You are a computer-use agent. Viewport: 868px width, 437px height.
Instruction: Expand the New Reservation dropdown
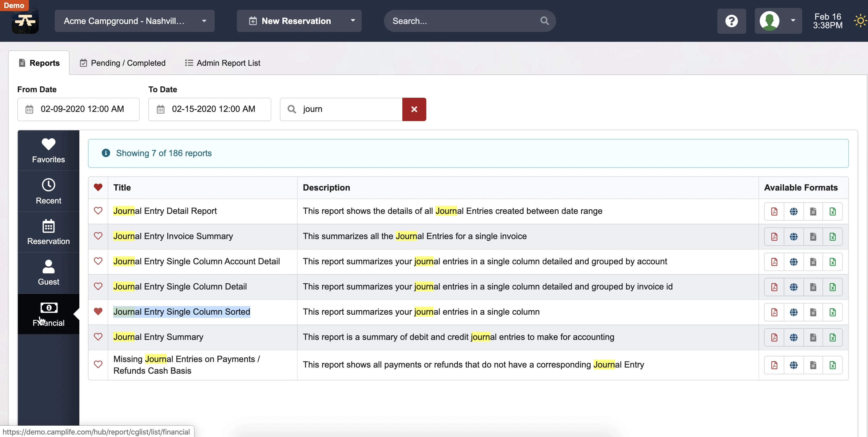(x=353, y=21)
